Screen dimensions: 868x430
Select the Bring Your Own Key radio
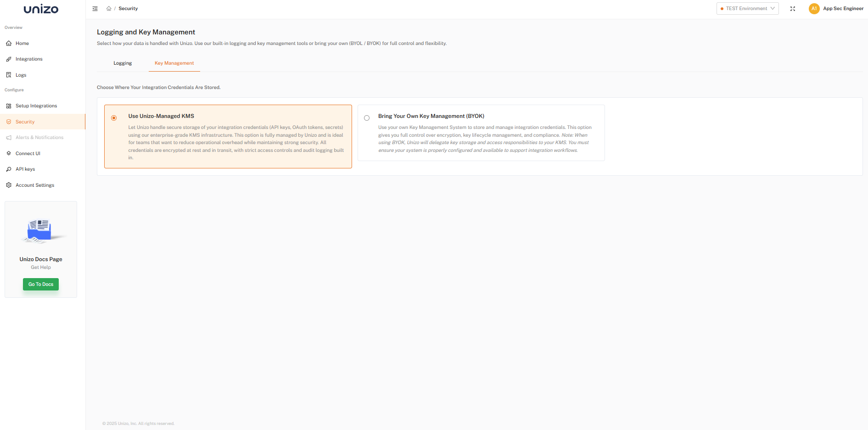point(367,118)
